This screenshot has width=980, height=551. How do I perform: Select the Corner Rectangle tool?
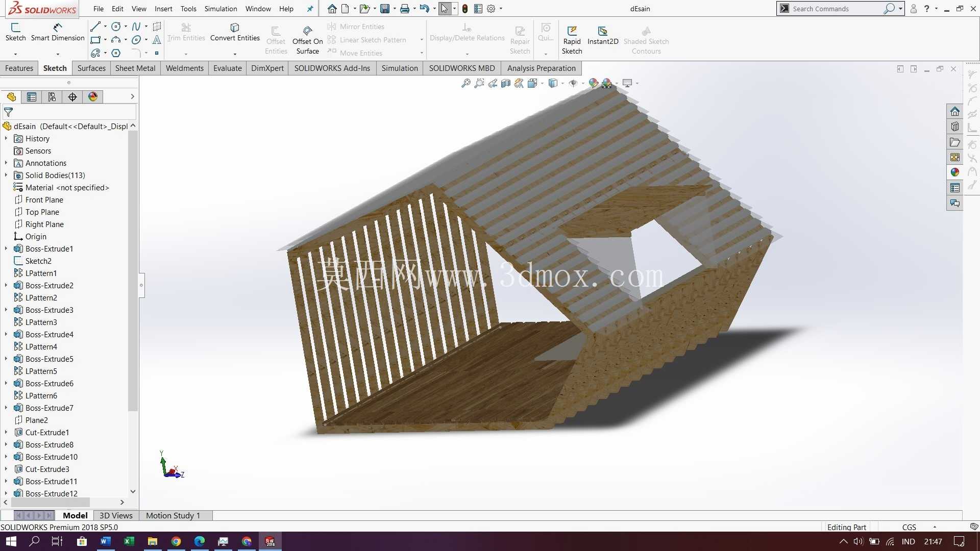[x=95, y=40]
